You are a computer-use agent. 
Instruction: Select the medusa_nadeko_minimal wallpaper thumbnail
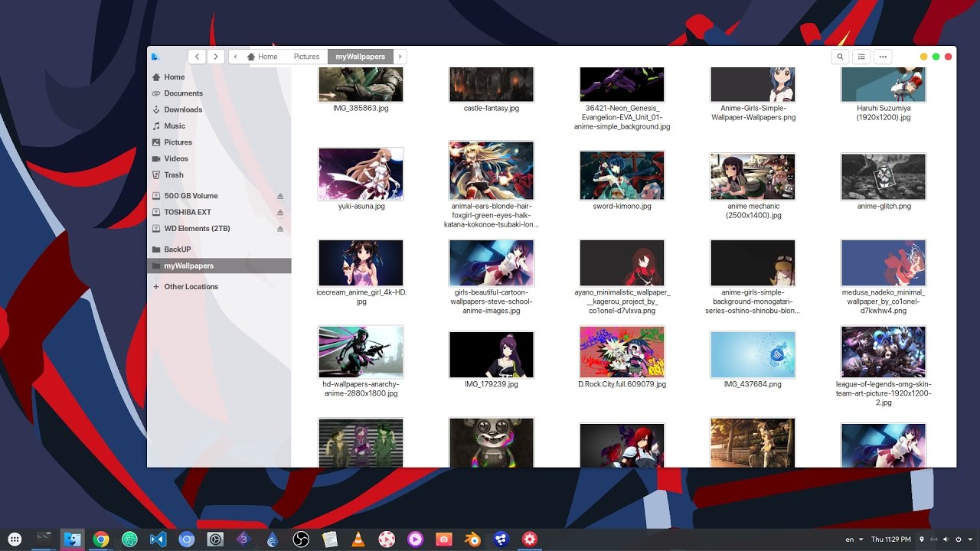(883, 262)
